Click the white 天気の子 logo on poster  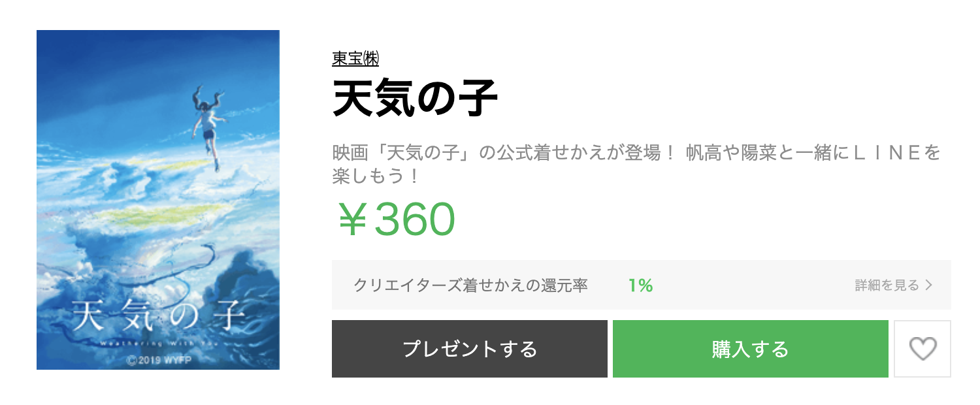(158, 316)
